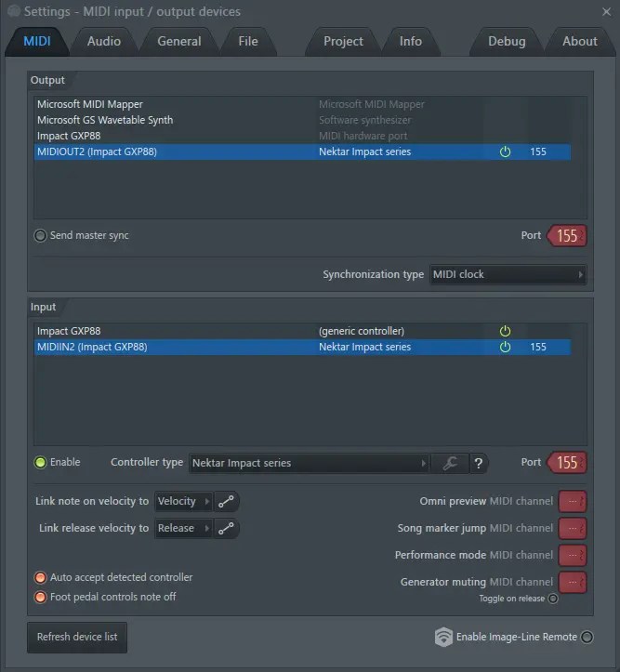
Task: Click the output Port 155 value box
Action: coord(567,236)
